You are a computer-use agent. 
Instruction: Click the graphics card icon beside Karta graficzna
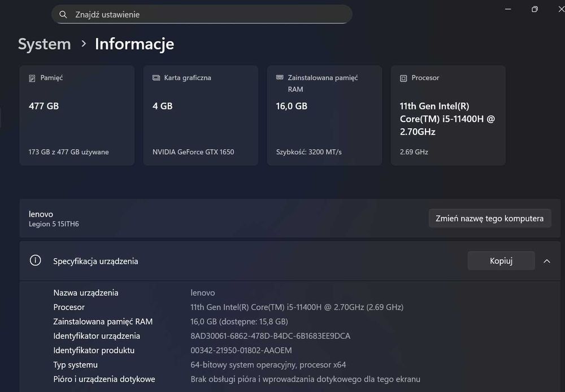[x=156, y=78]
